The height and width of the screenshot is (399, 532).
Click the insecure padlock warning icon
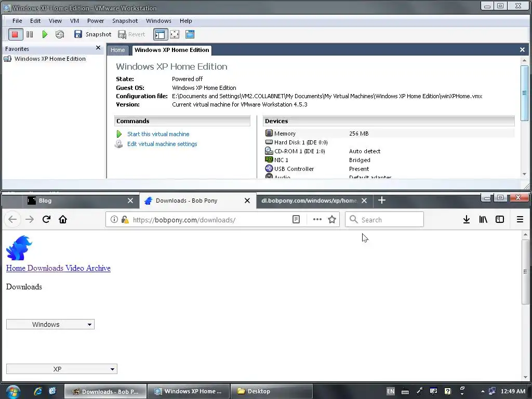(x=125, y=220)
